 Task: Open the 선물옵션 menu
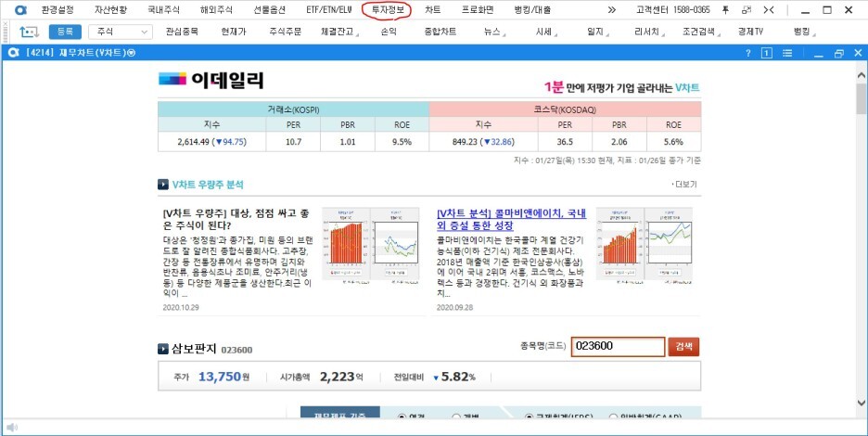coord(270,10)
